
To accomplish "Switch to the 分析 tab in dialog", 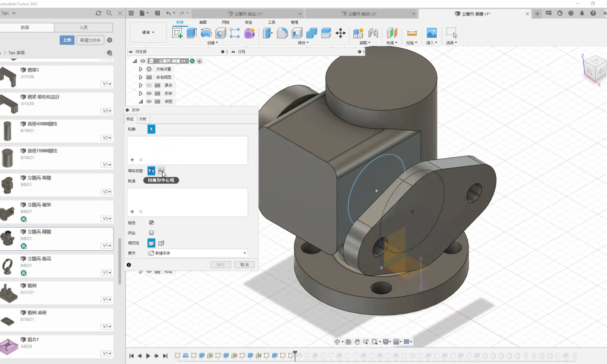I will [x=143, y=119].
